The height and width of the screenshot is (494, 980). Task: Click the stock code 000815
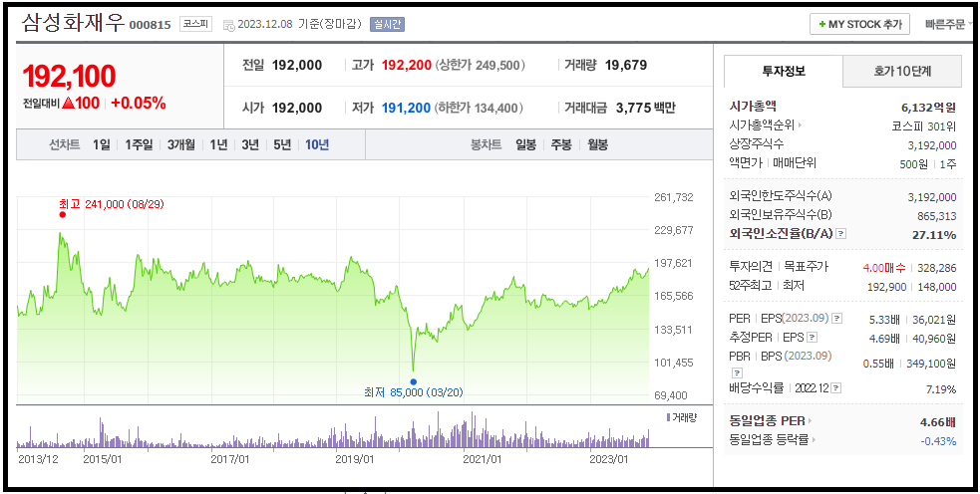click(x=150, y=26)
